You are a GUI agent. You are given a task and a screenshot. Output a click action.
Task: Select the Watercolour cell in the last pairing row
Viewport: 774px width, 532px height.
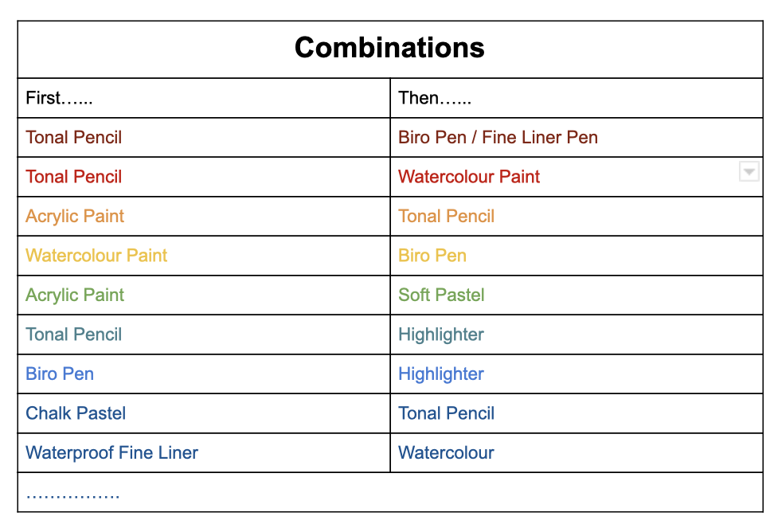click(446, 452)
